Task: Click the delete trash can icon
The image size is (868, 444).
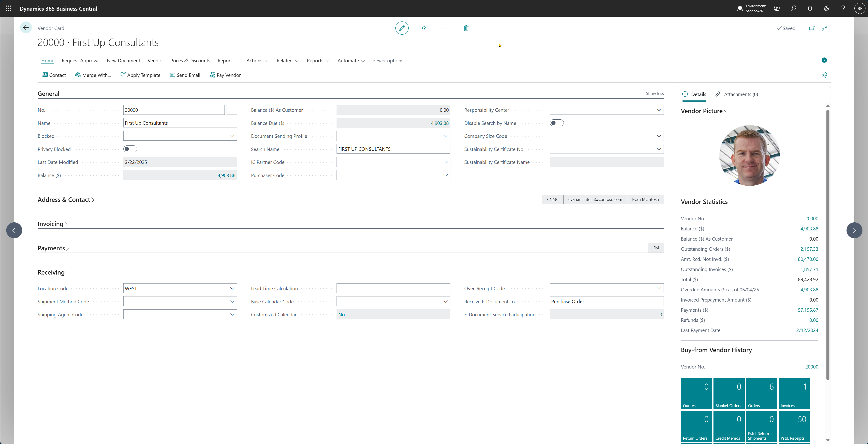Action: pos(466,28)
